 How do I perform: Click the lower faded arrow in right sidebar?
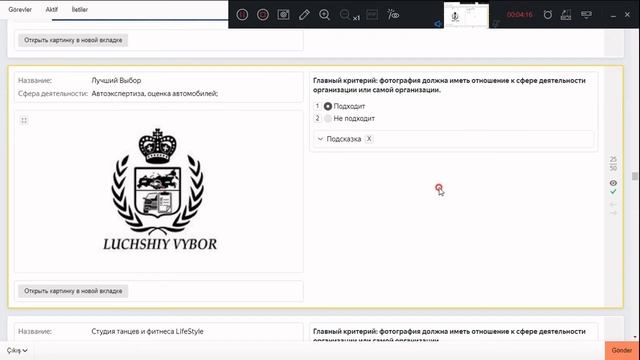(613, 213)
